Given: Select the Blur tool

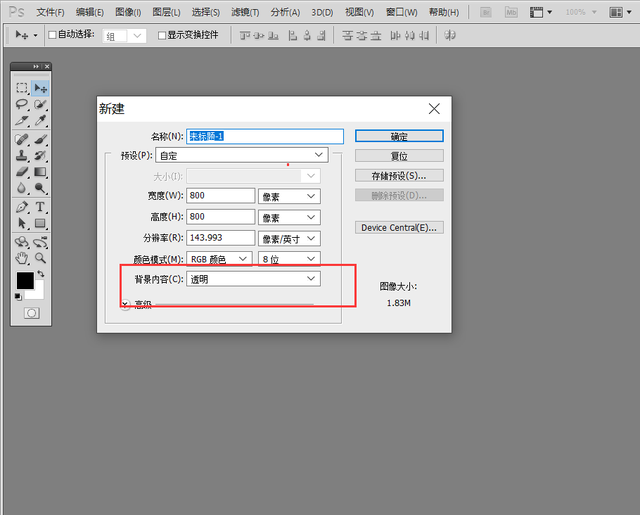Looking at the screenshot, I should tap(22, 188).
